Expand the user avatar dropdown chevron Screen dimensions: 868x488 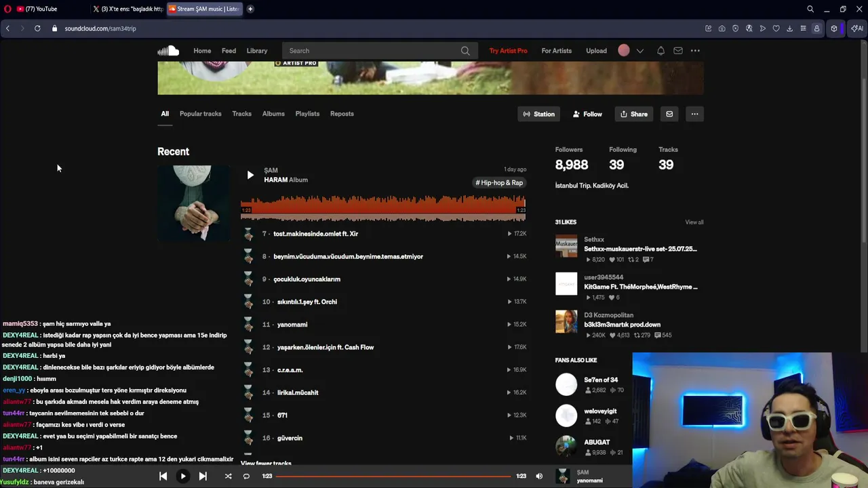click(639, 51)
